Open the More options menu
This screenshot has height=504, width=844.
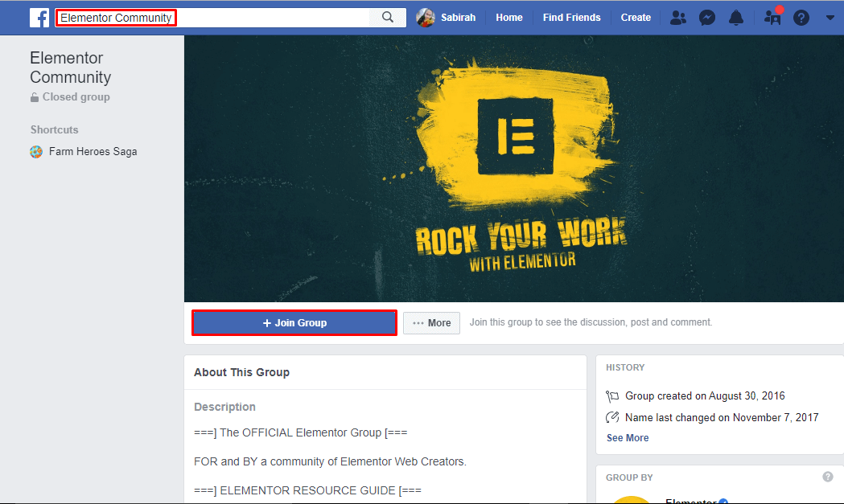click(x=431, y=322)
